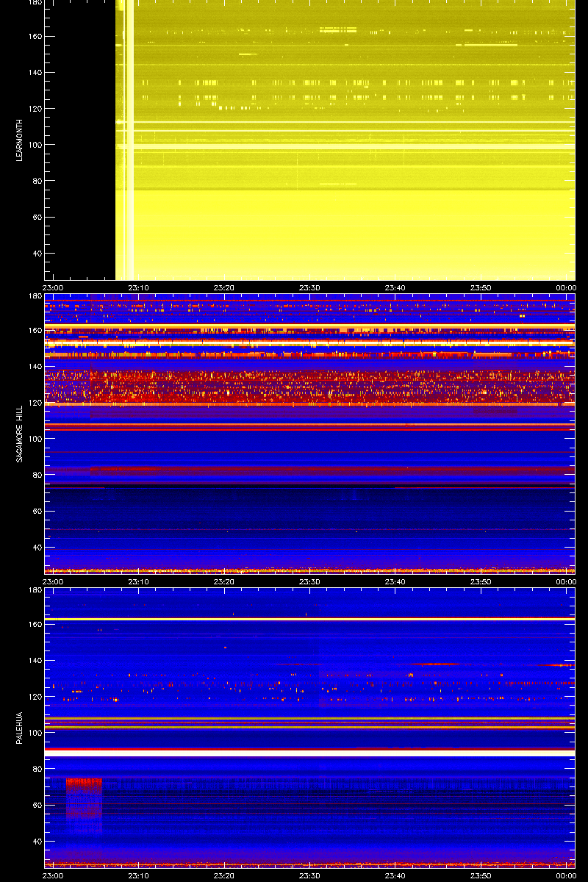The height and width of the screenshot is (882, 588).
Task: Pick the 160 frequency tick of Sagamore Hill panel
Action: (x=35, y=330)
